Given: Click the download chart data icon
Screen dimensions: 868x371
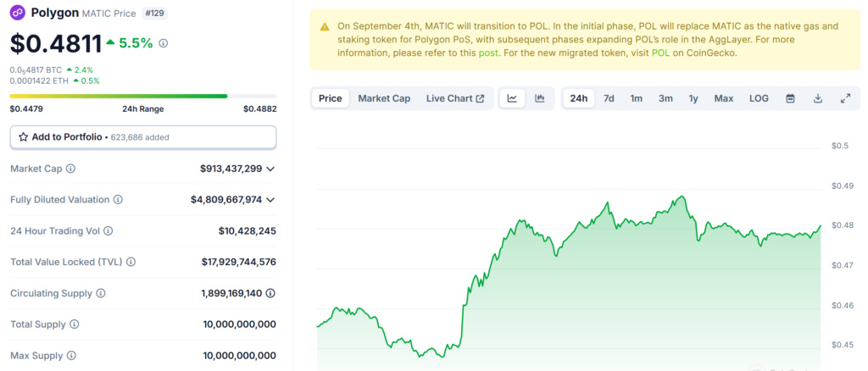Looking at the screenshot, I should pos(818,98).
